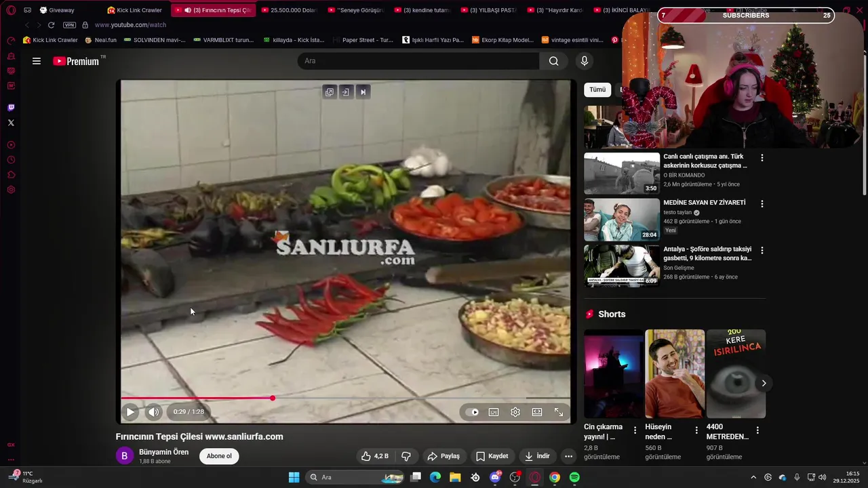Viewport: 868px width, 488px height.
Task: Select the Tümü filter chip
Action: [597, 89]
